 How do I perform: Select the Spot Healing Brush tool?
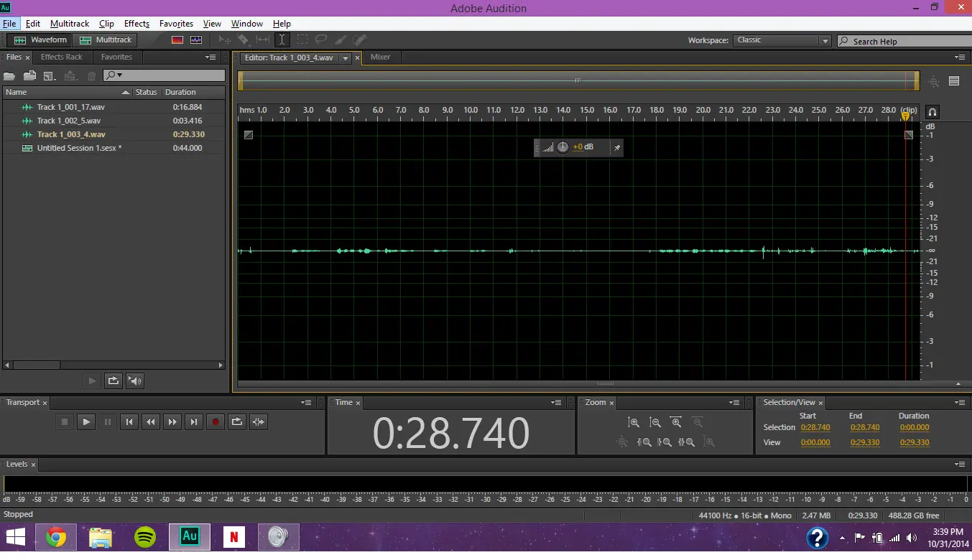click(x=360, y=40)
